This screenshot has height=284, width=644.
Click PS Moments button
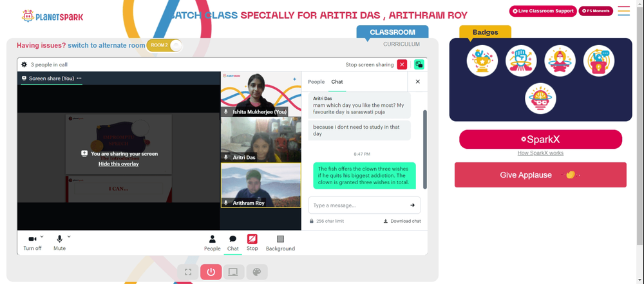[x=596, y=11]
